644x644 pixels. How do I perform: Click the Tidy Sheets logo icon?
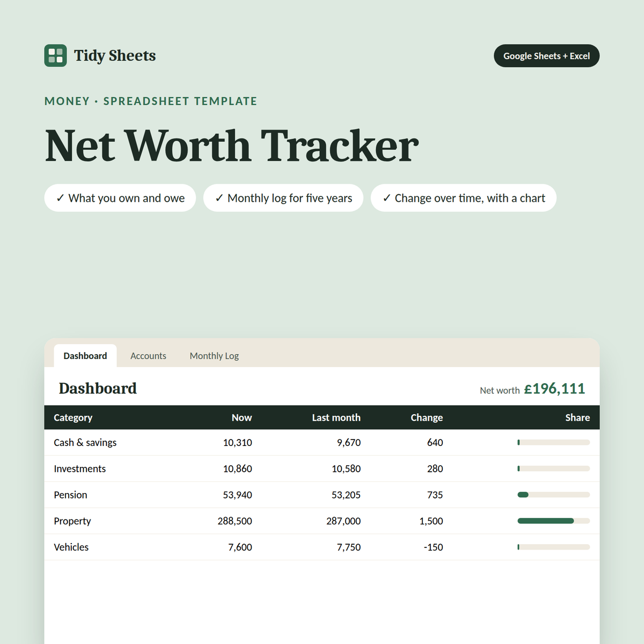56,56
